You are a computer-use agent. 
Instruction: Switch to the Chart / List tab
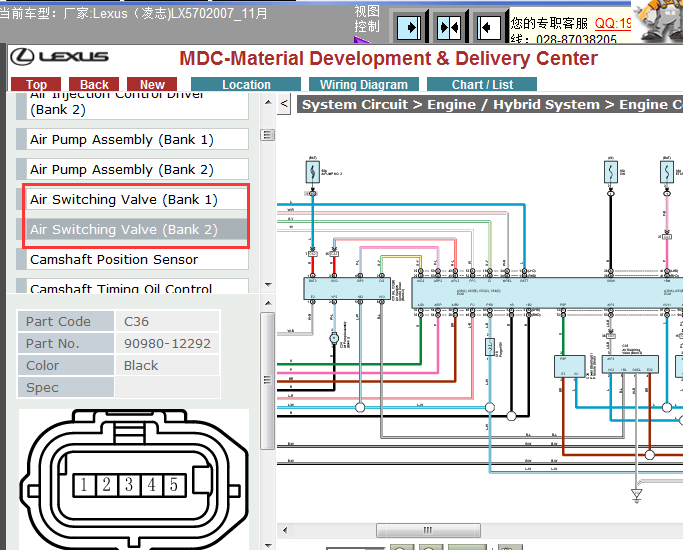click(482, 84)
